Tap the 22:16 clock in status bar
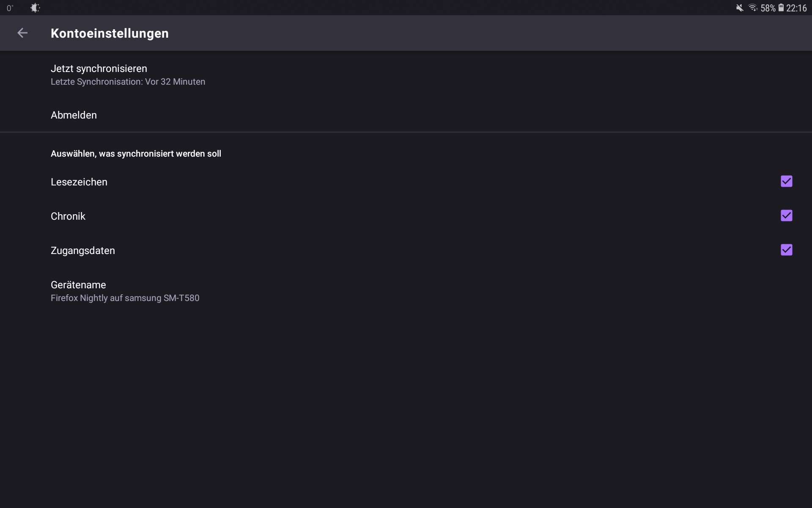This screenshot has width=812, height=508. pyautogui.click(x=796, y=8)
